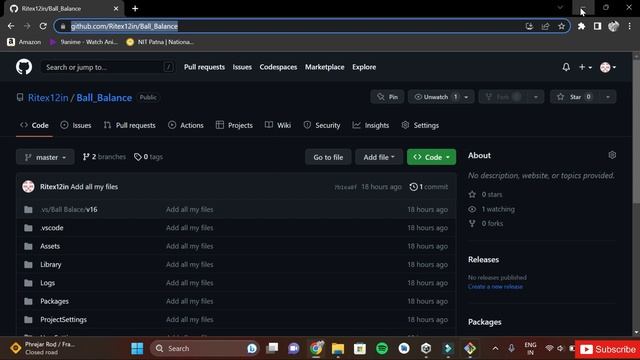Open the master branch selector
Viewport: 640px width, 360px height.
[x=45, y=157]
